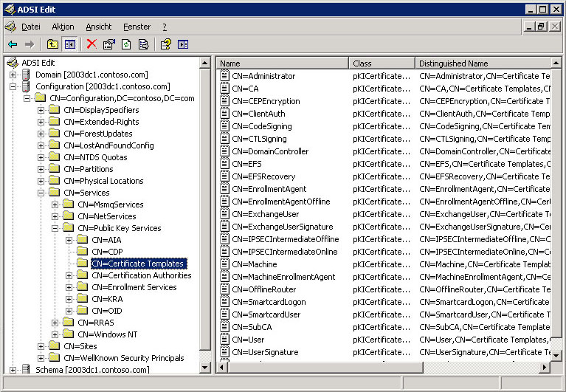Click the Up one level folder icon
Viewport: 566px width, 392px height.
pos(52,44)
